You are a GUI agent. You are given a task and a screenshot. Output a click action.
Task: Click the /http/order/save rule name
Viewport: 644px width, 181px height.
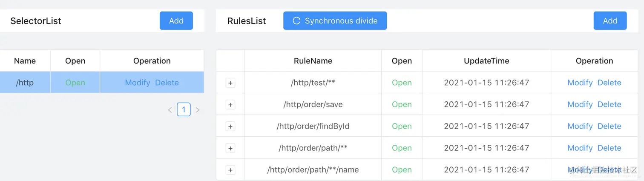tap(313, 104)
